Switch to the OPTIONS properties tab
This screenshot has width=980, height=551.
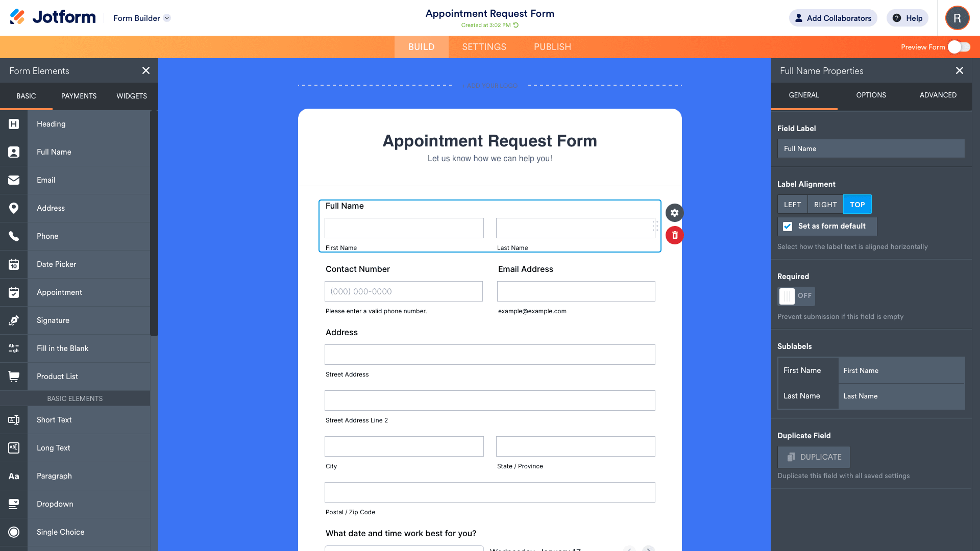click(x=870, y=95)
